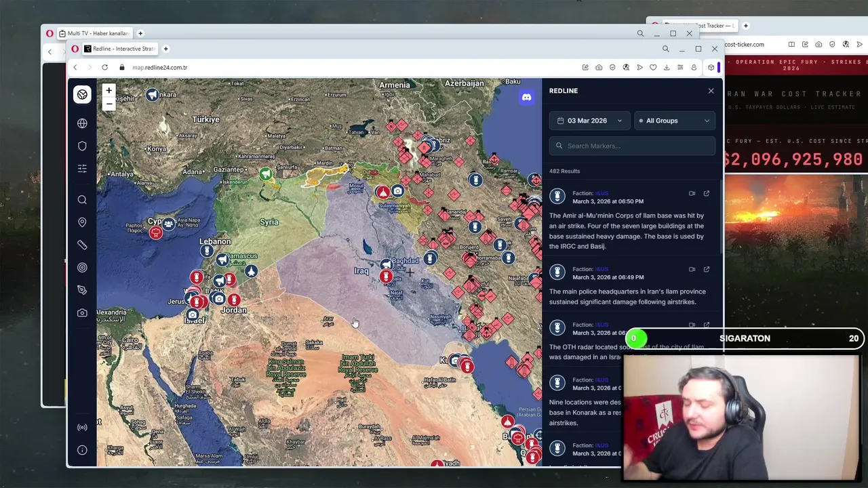Click the group marker near Ayia Napa
Viewport: 868px width, 488px height.
click(168, 224)
